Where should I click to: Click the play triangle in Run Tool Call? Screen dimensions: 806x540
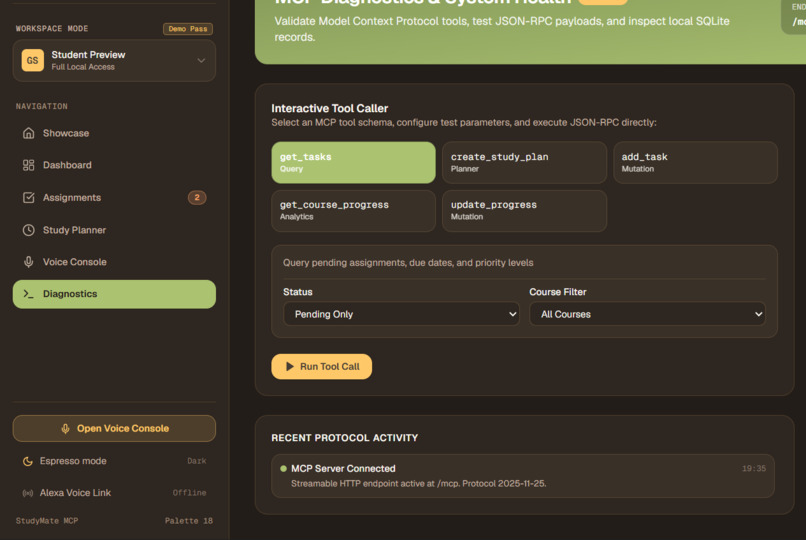pyautogui.click(x=290, y=366)
